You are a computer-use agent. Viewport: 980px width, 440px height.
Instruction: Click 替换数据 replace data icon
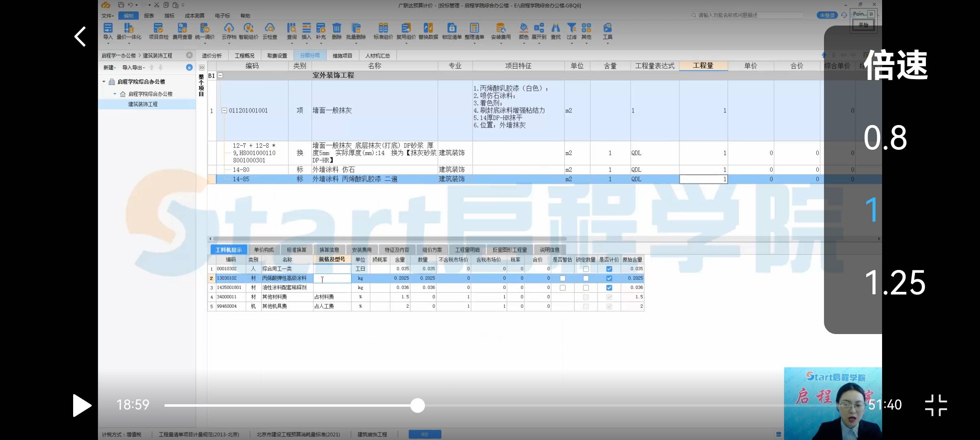click(x=428, y=31)
